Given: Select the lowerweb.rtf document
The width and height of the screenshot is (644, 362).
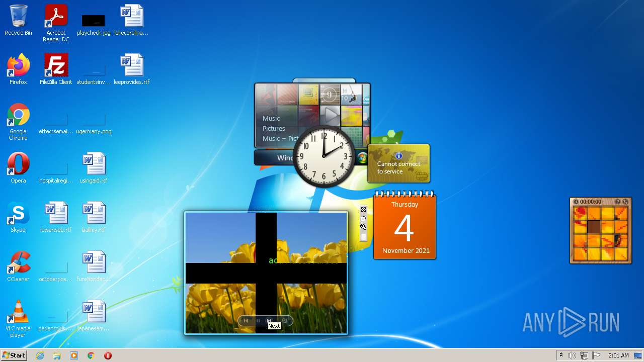Looking at the screenshot, I should [56, 217].
